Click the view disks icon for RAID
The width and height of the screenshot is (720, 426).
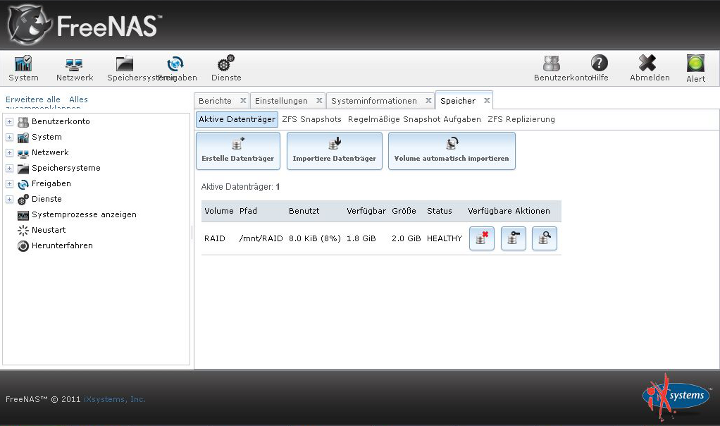545,238
